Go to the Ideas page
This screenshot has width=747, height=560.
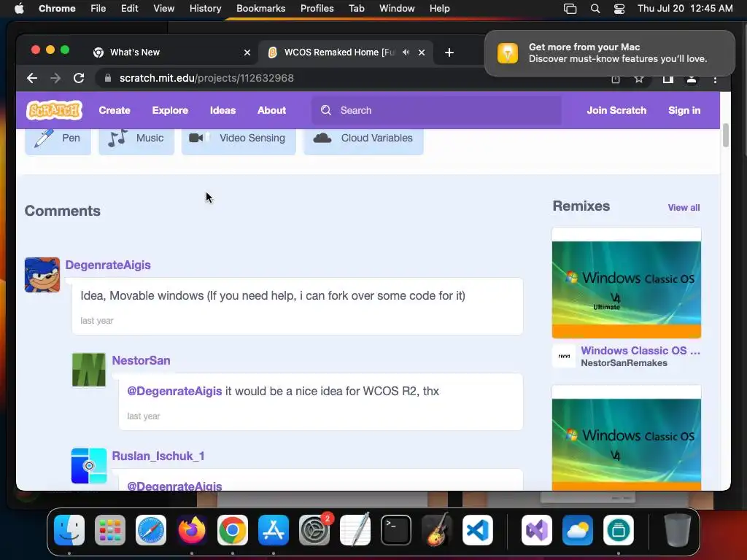click(x=222, y=110)
